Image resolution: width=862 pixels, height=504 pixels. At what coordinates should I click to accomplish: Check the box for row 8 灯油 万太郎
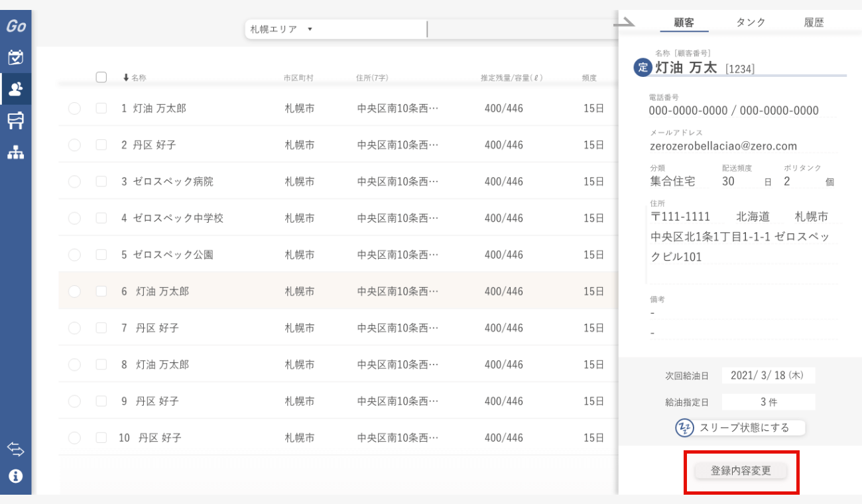101,364
